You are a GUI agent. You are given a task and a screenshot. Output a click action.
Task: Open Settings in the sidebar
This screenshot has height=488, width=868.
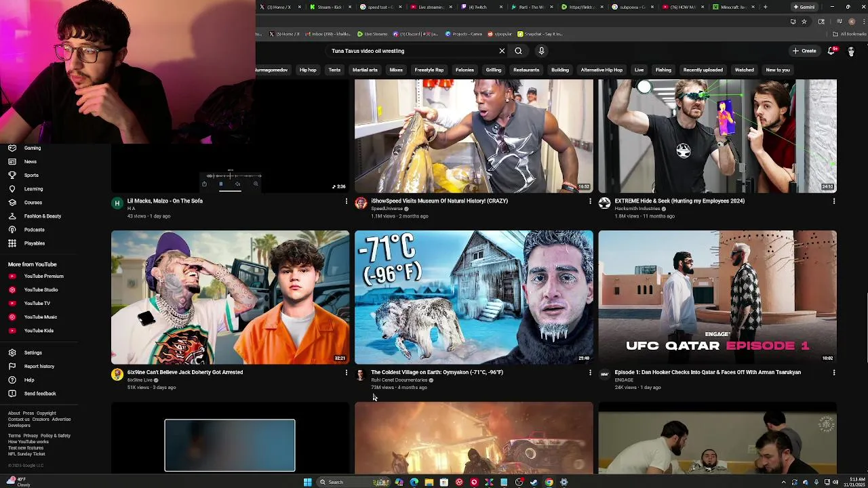tap(33, 352)
